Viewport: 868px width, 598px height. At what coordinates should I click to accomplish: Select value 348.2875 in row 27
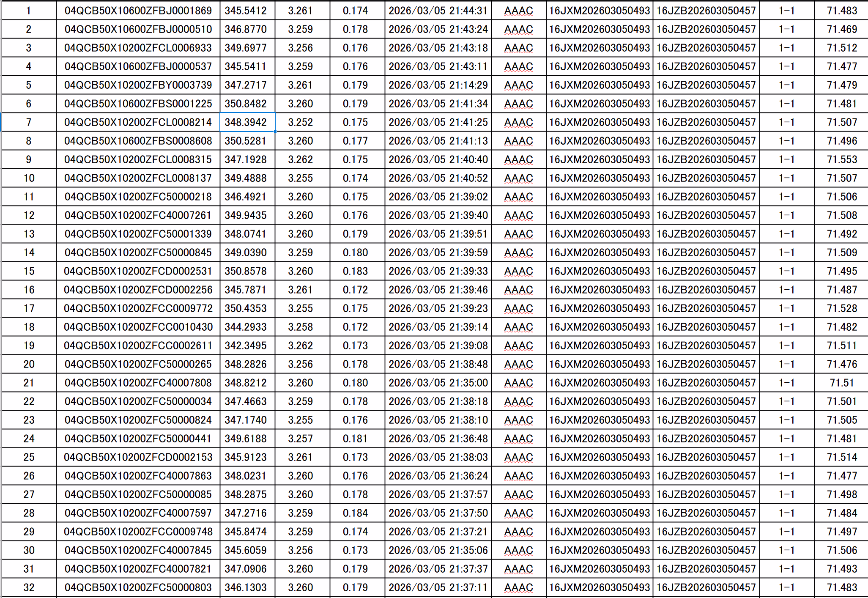click(x=247, y=494)
